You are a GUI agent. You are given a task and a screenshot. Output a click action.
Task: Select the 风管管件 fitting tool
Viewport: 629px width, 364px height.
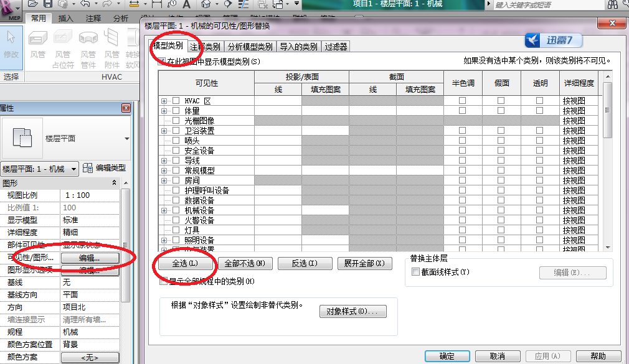tap(88, 48)
